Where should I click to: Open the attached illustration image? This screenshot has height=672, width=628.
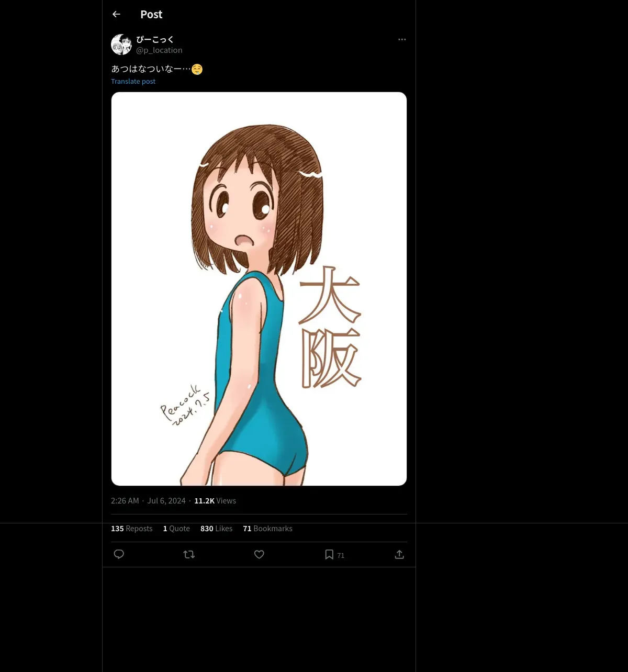(x=259, y=289)
